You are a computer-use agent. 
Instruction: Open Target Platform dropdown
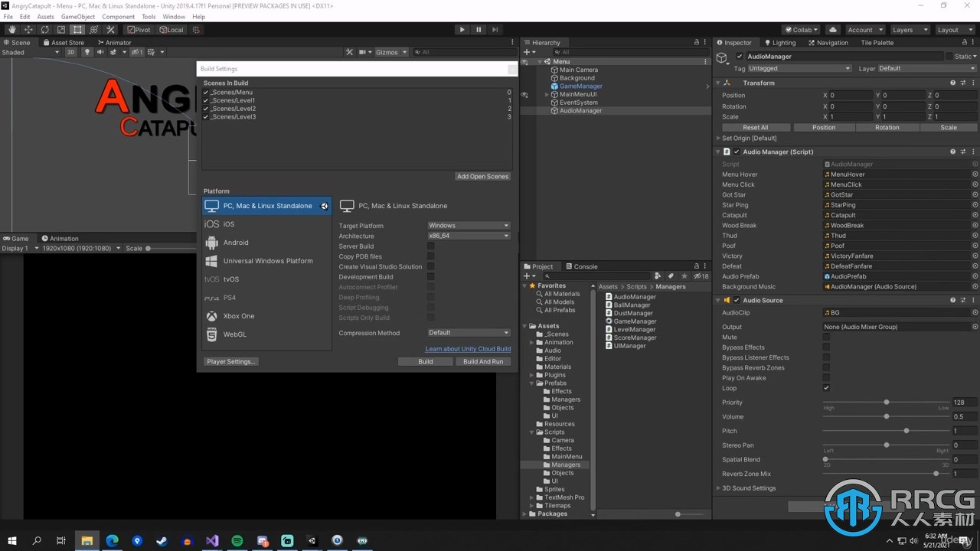[469, 226]
